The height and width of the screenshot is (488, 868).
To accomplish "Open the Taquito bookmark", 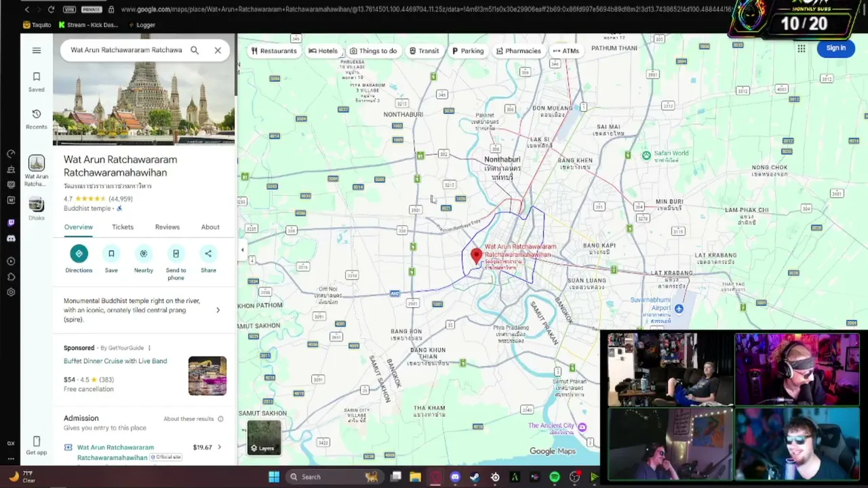I will [37, 25].
